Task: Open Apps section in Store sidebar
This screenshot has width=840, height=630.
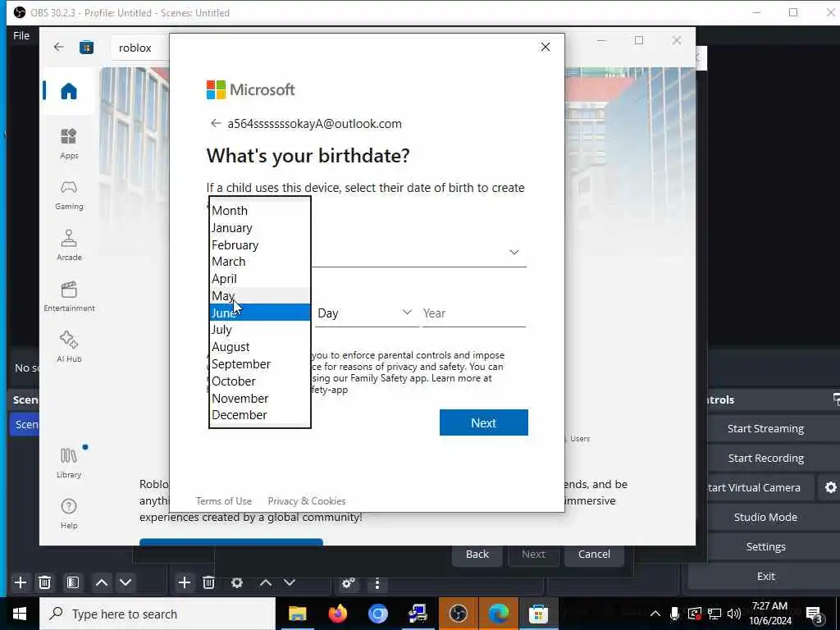Action: (x=69, y=144)
